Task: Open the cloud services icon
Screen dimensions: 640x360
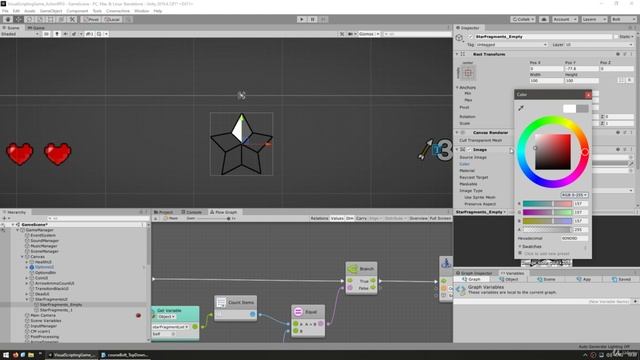Action: pyautogui.click(x=544, y=19)
